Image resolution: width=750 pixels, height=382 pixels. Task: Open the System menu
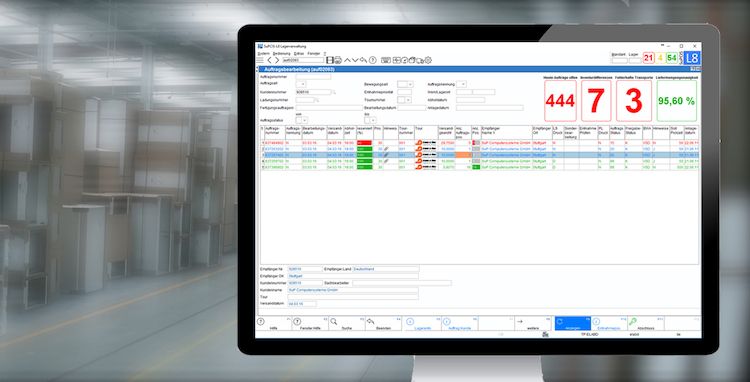(x=264, y=54)
